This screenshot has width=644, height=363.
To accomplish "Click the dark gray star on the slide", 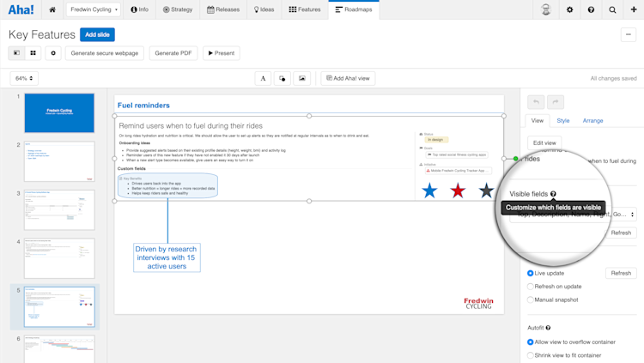I will click(486, 191).
